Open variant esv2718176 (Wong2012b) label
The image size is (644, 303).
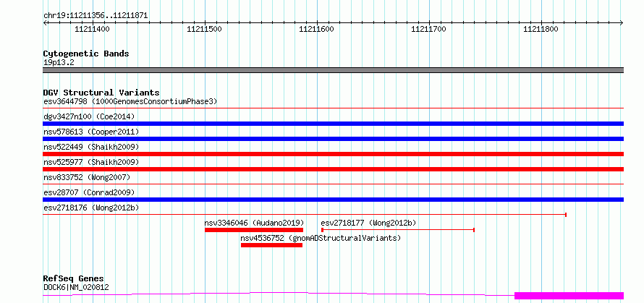91,208
